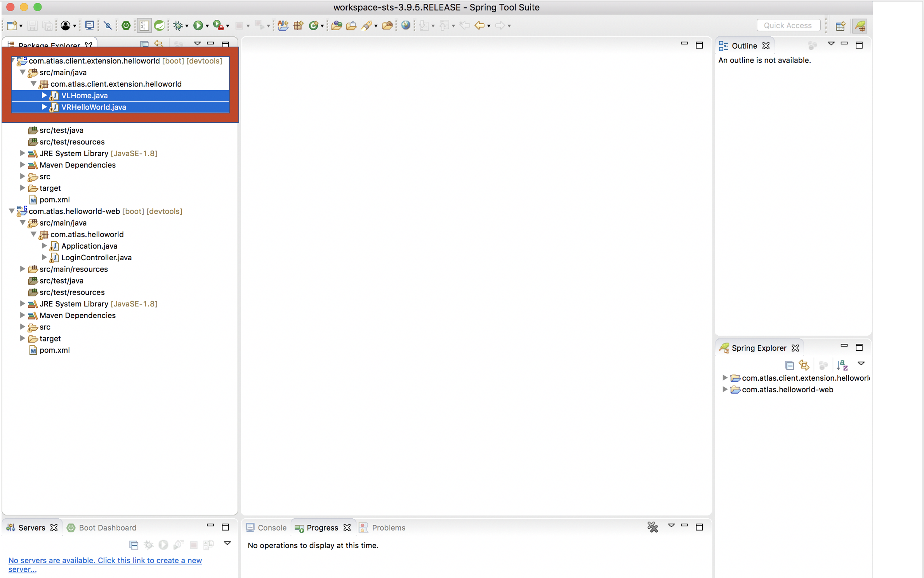Toggle Skip All Breakpoints in toolbar
The width and height of the screenshot is (924, 578).
(x=108, y=26)
